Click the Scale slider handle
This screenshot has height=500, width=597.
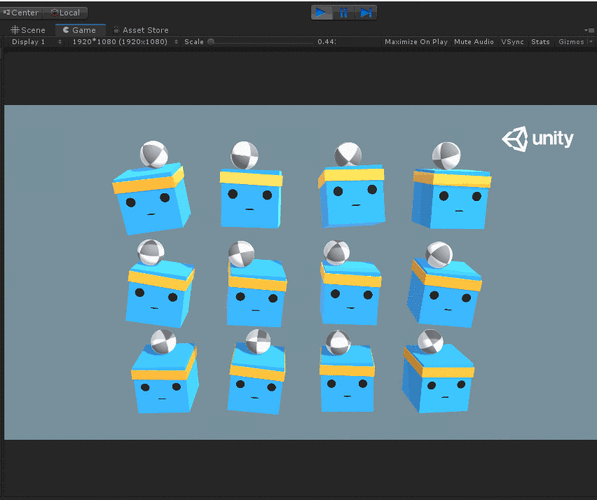click(x=211, y=42)
